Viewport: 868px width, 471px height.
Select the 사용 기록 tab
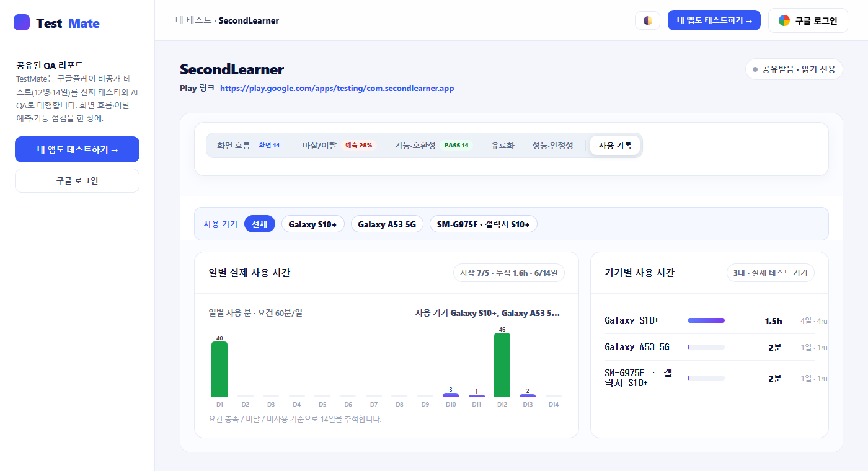615,146
